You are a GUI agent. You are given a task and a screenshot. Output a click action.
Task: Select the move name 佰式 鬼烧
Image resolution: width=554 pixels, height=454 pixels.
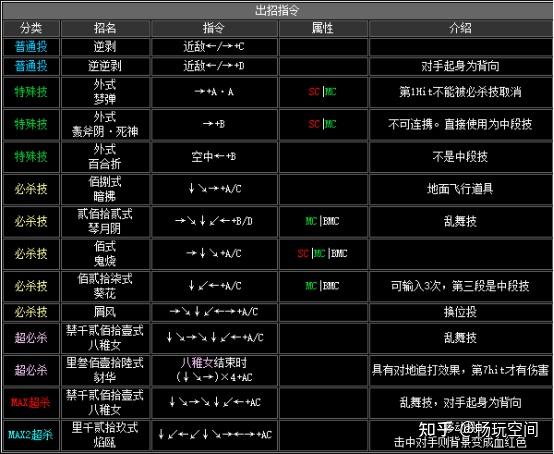coord(105,253)
